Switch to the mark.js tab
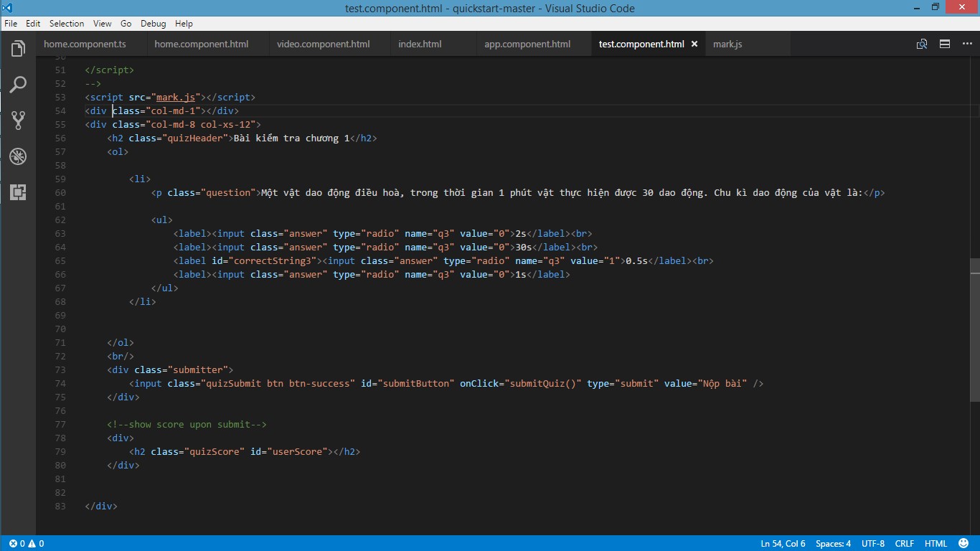Screen dimensions: 980x551 coord(727,44)
